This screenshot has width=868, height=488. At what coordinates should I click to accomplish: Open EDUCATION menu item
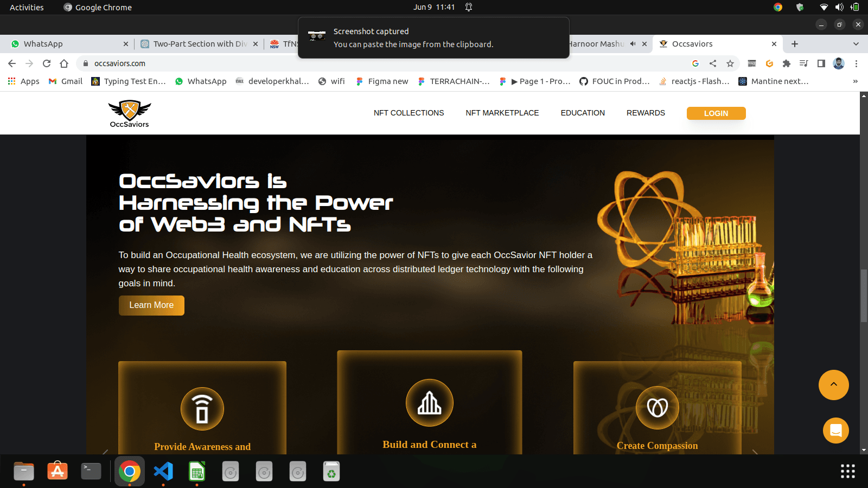click(583, 113)
